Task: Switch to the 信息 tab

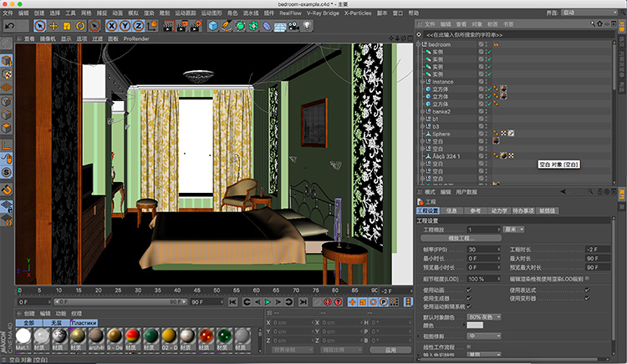Action: pos(451,210)
